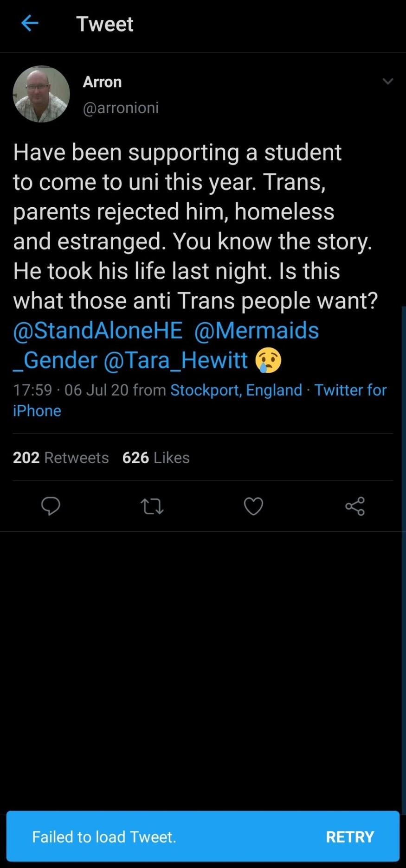Tap the share icon
This screenshot has height=868, width=406.
click(x=355, y=506)
